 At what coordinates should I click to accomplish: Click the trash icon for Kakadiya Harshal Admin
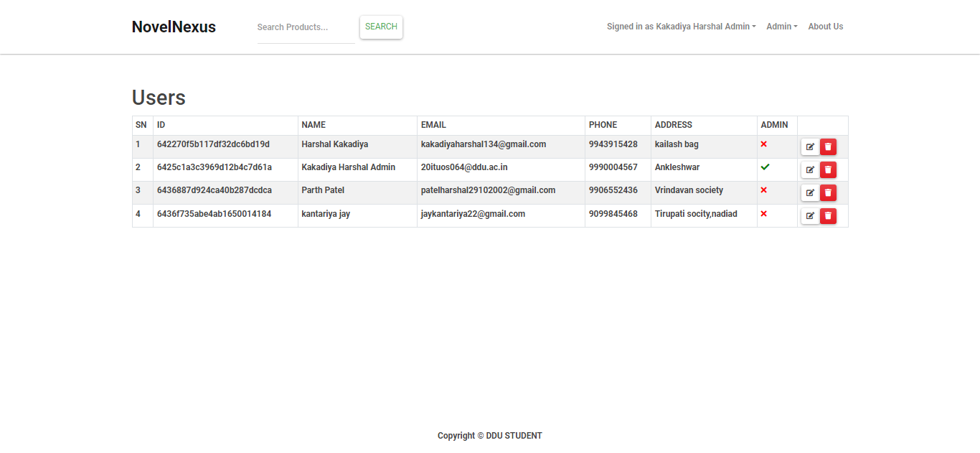click(828, 169)
